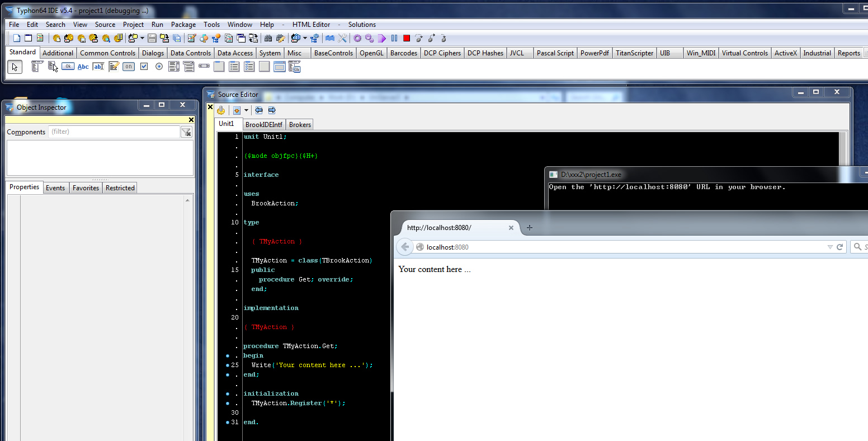Pick the 'on' toggle box component

[x=129, y=67]
